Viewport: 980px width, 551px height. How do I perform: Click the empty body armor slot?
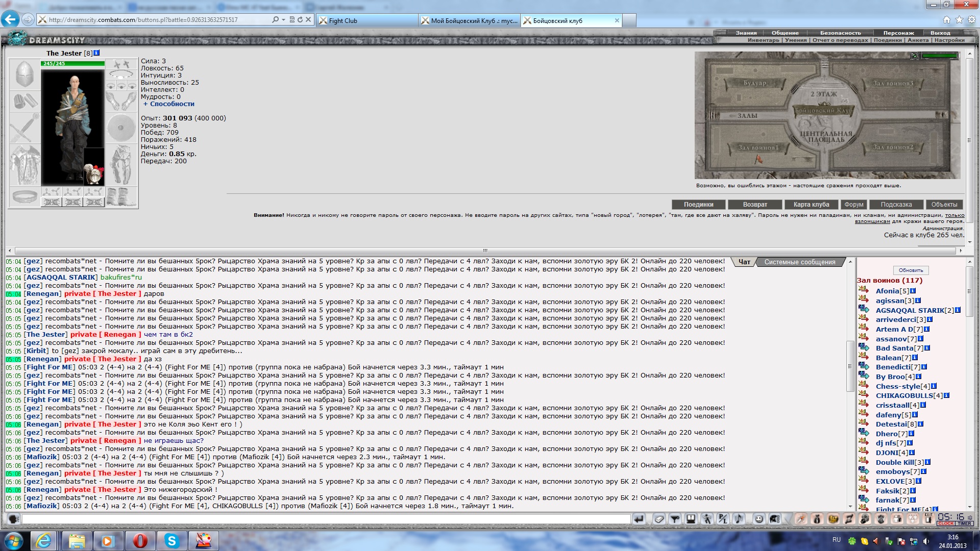(x=24, y=165)
